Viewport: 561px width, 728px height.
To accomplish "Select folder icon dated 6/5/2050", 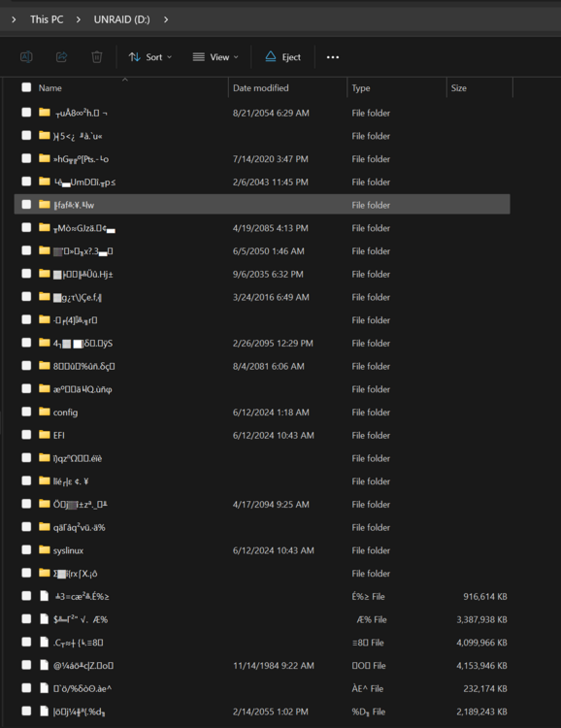I will pos(45,250).
